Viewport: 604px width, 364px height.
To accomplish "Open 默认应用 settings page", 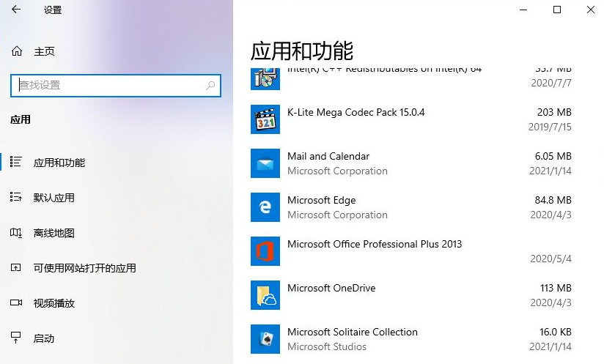I will [x=54, y=198].
